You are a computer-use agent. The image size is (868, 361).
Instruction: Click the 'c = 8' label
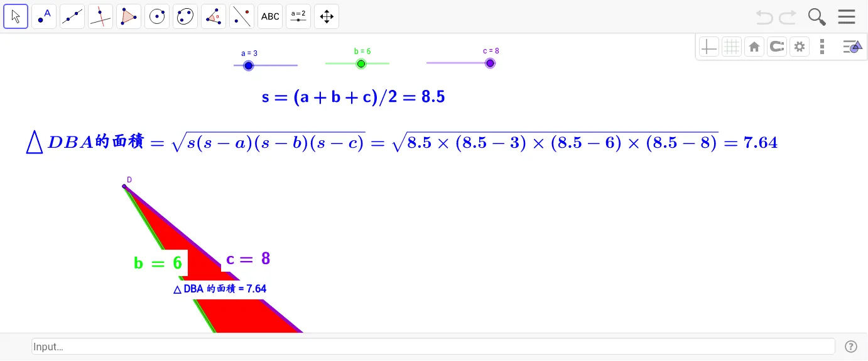tap(248, 258)
